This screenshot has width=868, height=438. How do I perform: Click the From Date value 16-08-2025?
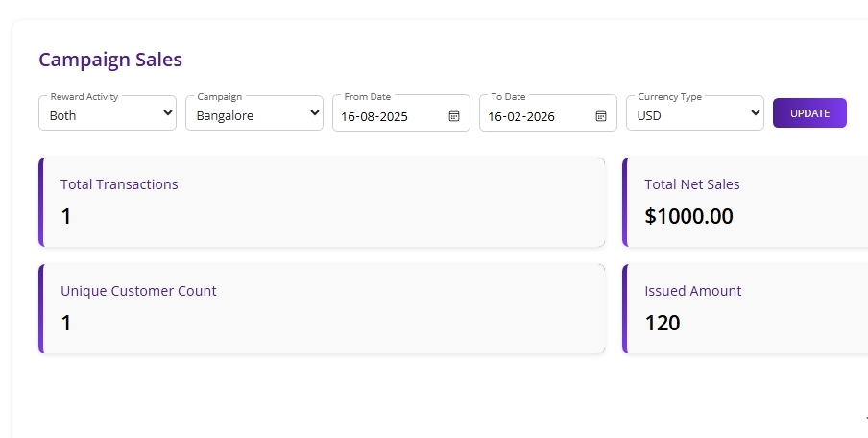(x=374, y=116)
